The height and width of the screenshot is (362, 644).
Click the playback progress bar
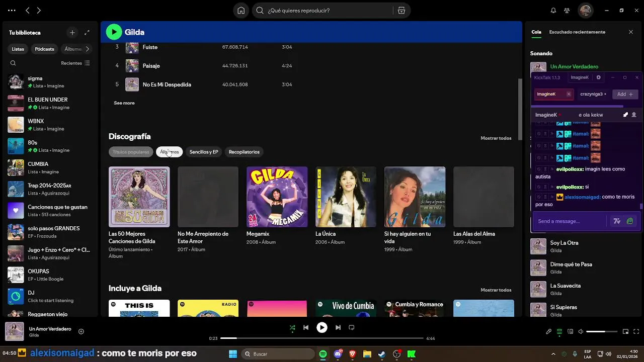click(322, 338)
